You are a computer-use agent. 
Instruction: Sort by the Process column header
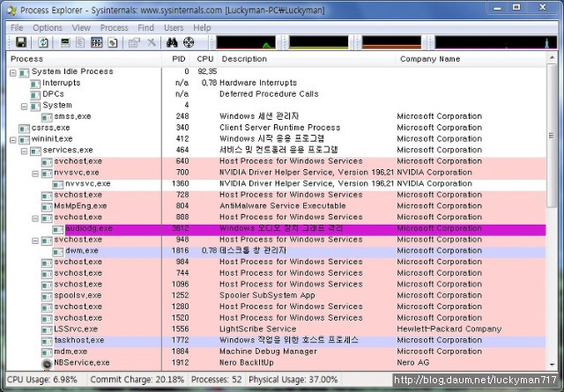click(x=84, y=59)
